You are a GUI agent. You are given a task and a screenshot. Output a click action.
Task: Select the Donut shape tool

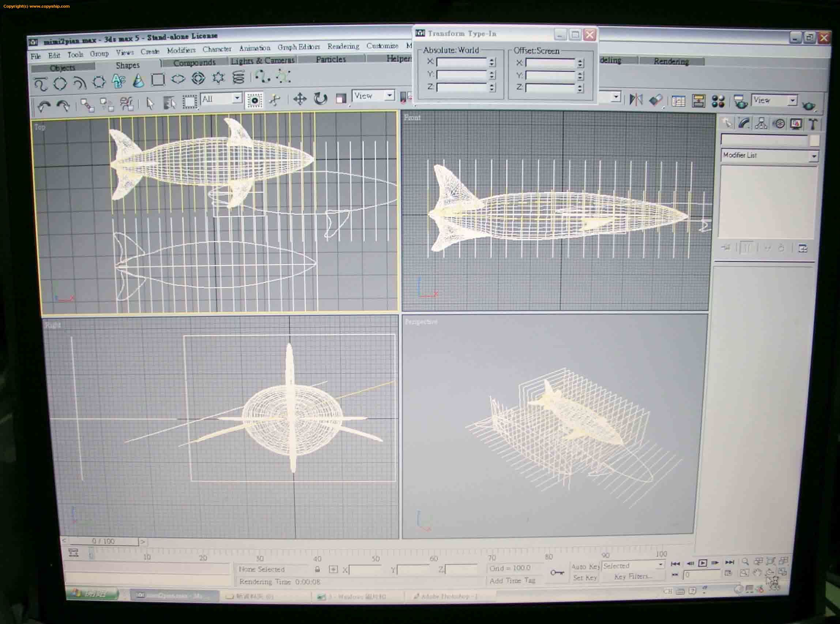(198, 78)
